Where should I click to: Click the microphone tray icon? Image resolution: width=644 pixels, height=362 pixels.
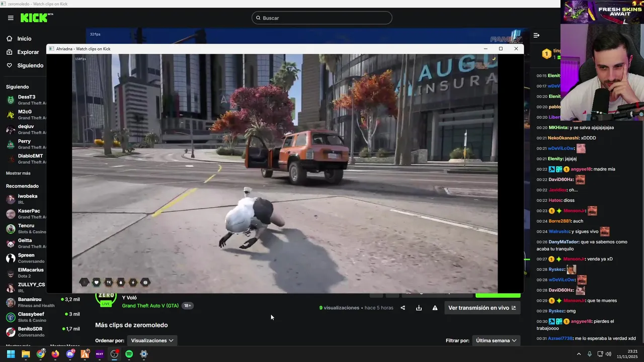pos(590,354)
